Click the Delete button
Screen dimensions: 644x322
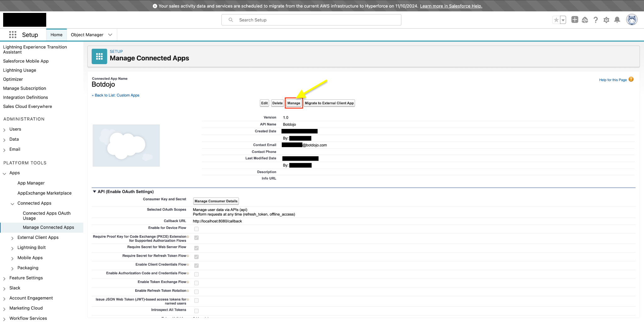pos(277,103)
